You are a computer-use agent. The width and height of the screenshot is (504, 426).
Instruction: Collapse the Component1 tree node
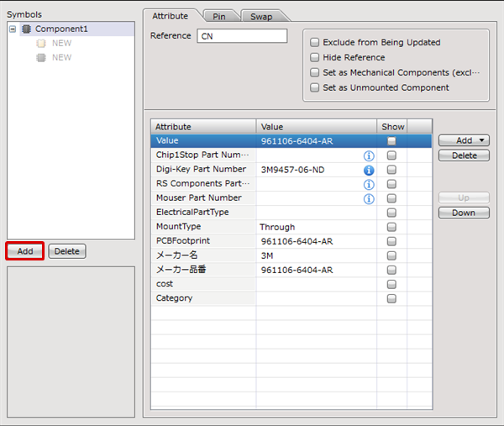pos(13,29)
